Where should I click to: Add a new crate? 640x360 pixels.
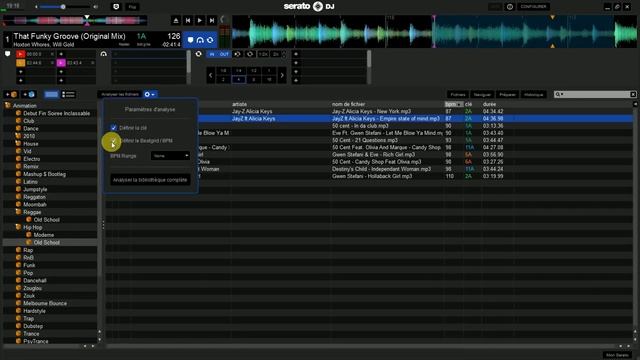pyautogui.click(x=11, y=94)
